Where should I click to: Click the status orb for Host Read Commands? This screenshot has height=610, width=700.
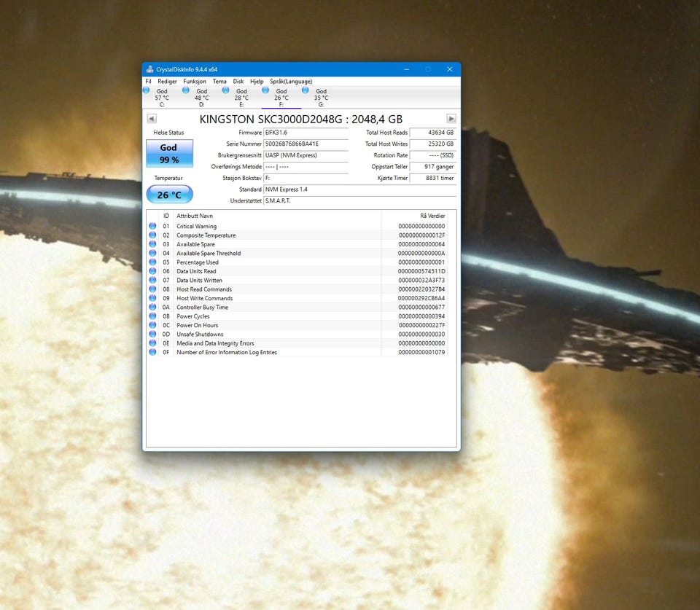tap(152, 289)
